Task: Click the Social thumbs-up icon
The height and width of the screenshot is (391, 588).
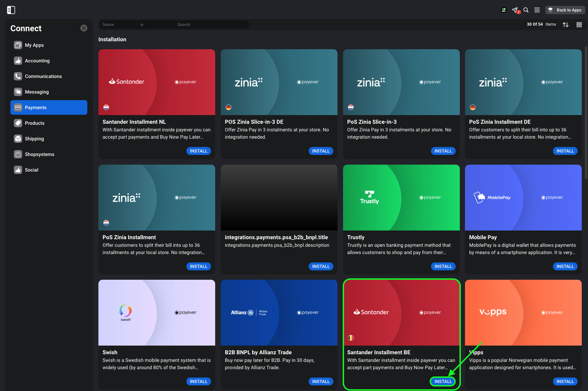Action: click(18, 170)
